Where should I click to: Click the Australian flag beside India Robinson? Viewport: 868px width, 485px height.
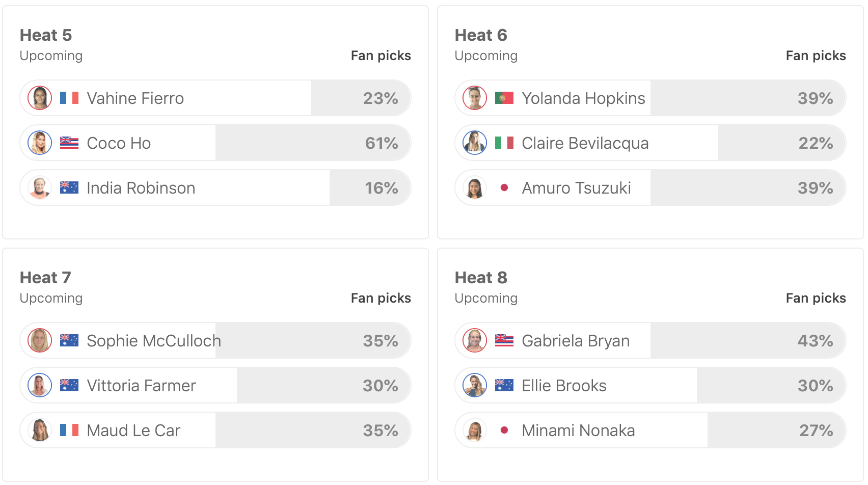click(x=69, y=187)
